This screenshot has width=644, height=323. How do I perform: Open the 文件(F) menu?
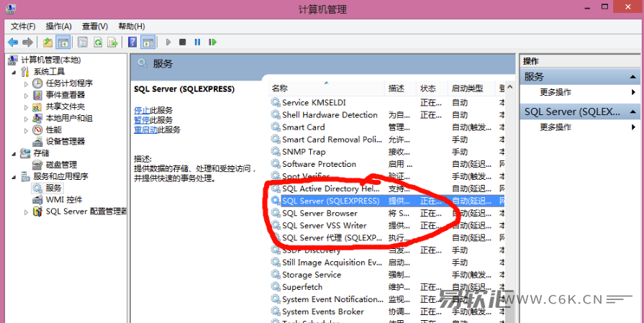click(x=23, y=27)
